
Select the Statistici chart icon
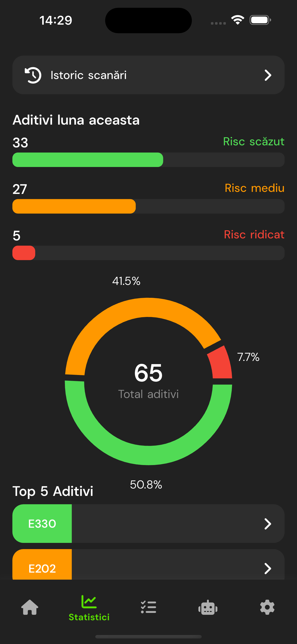[x=89, y=602]
